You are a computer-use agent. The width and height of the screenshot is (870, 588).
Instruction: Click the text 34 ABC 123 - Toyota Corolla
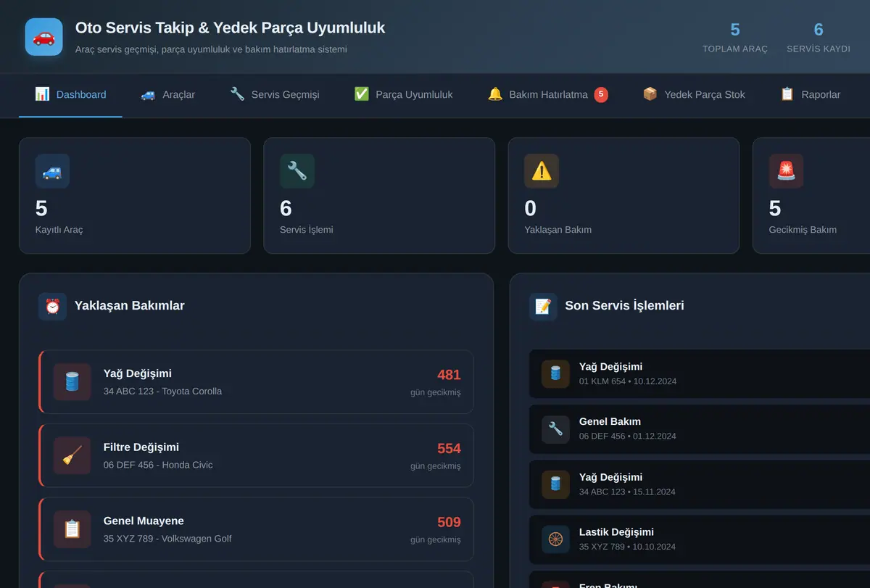pyautogui.click(x=162, y=392)
